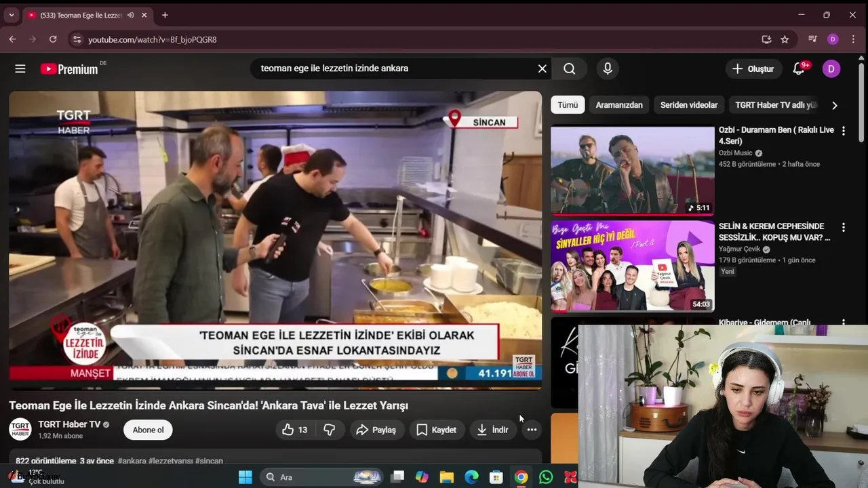Install app icon in address bar
Viewport: 868px width, 488px height.
(x=766, y=39)
